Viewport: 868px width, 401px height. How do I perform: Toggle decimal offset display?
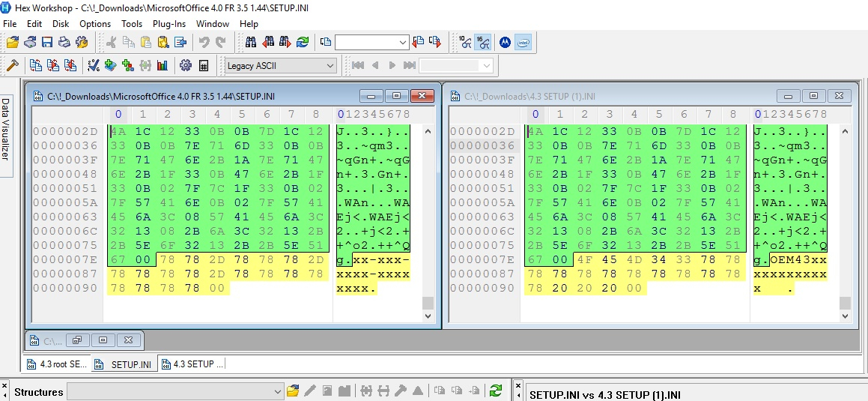(465, 42)
